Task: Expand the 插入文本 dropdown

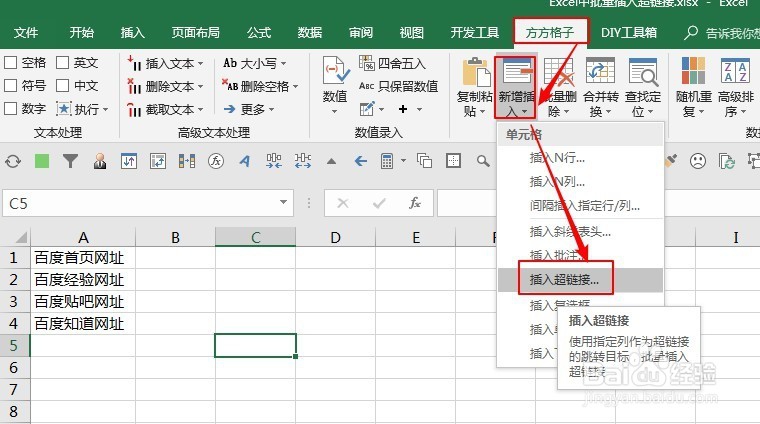Action: (165, 63)
